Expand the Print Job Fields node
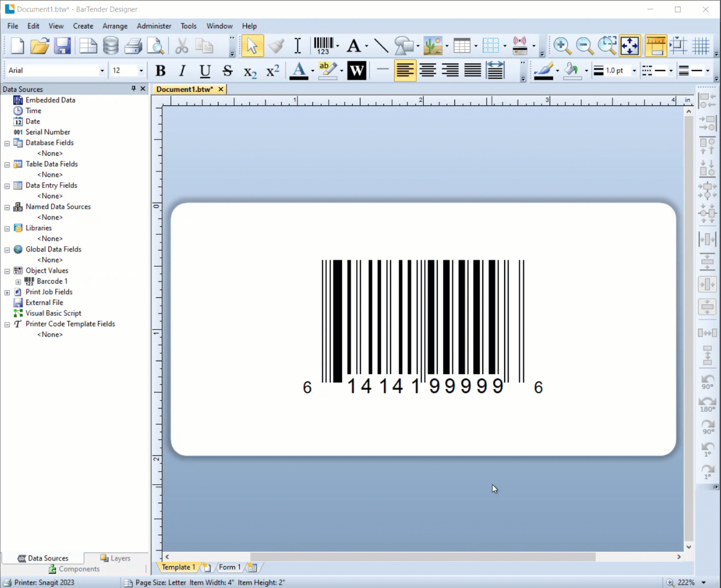The image size is (721, 588). (7, 292)
